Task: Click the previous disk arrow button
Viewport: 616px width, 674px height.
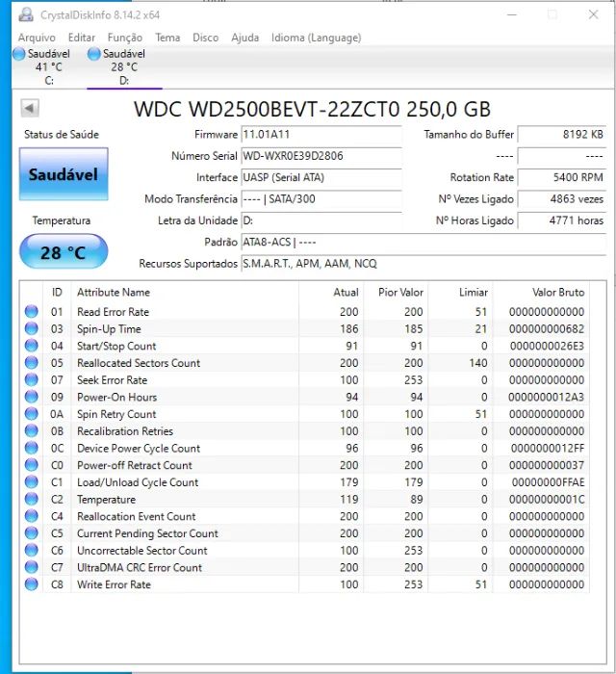Action: (30, 108)
